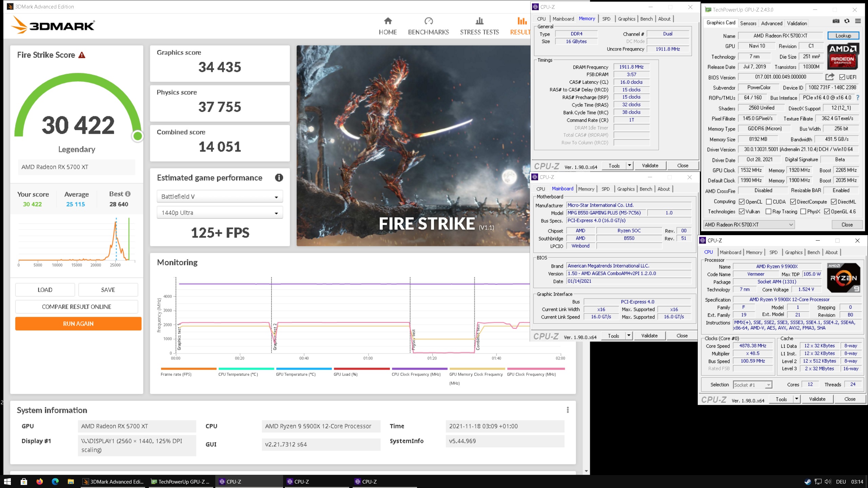This screenshot has width=868, height=488.
Task: Toggle the Vulkan checkbox
Action: click(742, 212)
